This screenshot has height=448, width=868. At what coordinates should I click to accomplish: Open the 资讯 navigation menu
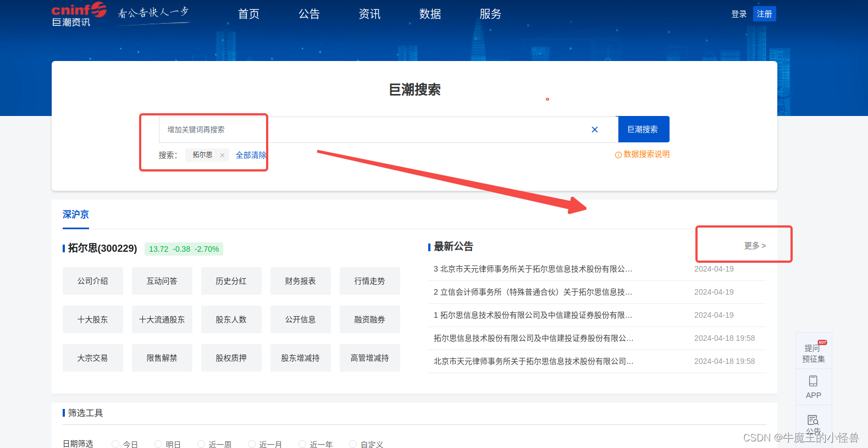click(x=369, y=14)
